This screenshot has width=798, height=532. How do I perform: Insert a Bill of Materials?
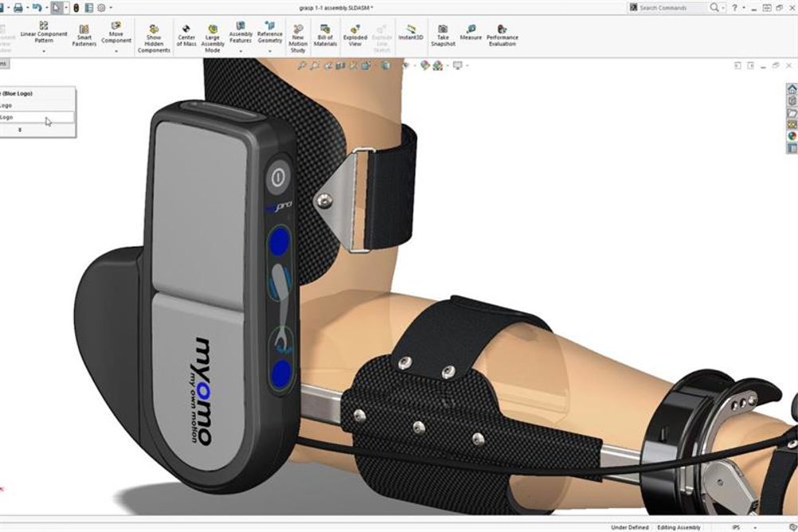(x=325, y=36)
